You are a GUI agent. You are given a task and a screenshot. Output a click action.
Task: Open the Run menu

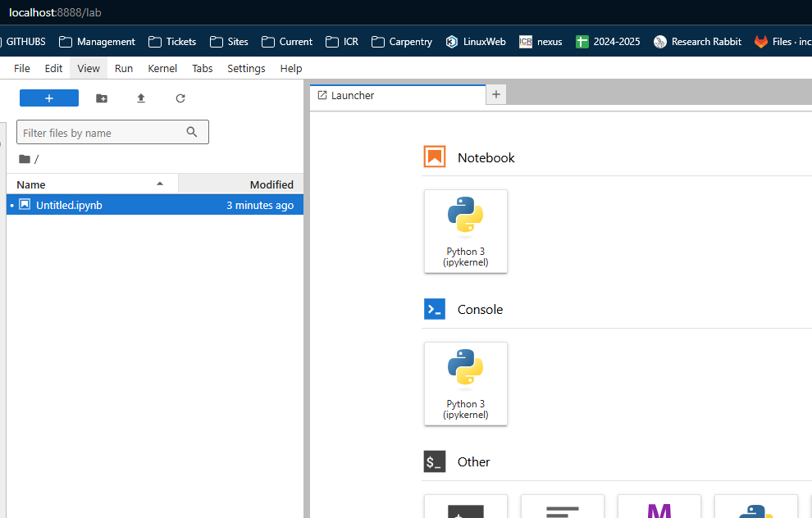click(x=124, y=68)
